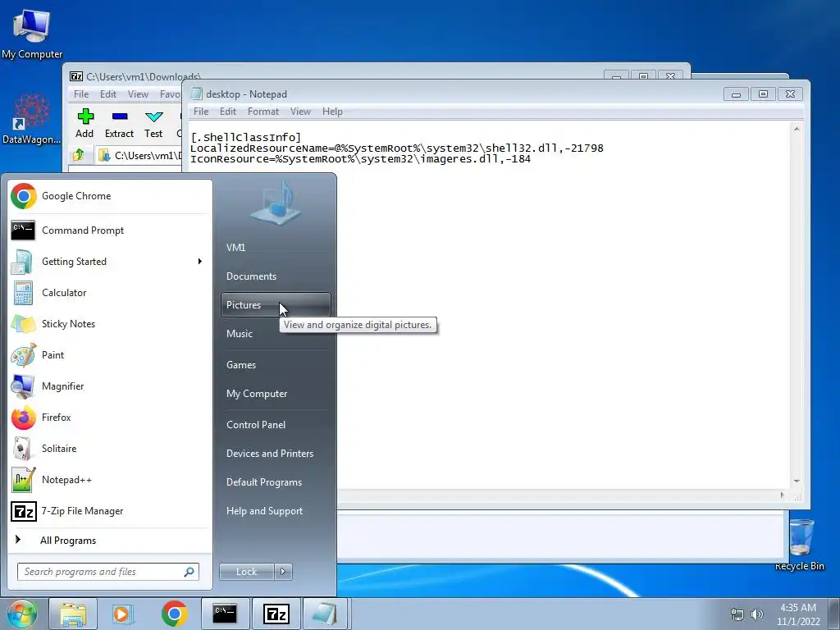Image resolution: width=840 pixels, height=630 pixels.
Task: Open Notepad View menu
Action: tap(300, 112)
